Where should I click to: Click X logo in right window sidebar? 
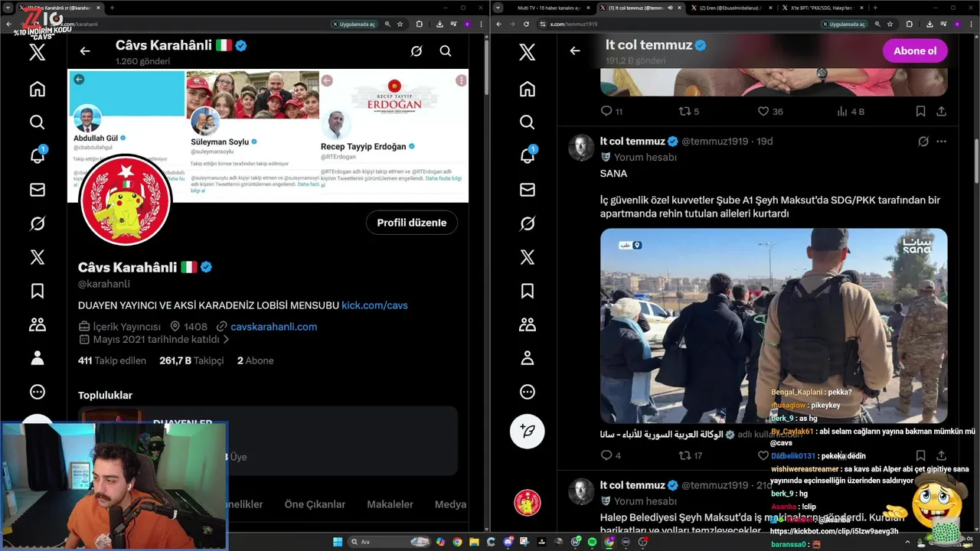point(527,52)
